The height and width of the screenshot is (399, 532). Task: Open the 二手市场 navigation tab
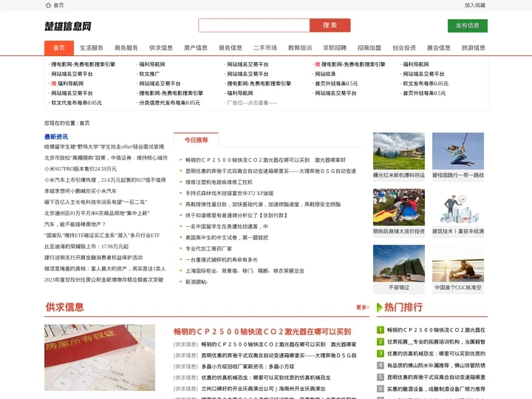(x=265, y=48)
